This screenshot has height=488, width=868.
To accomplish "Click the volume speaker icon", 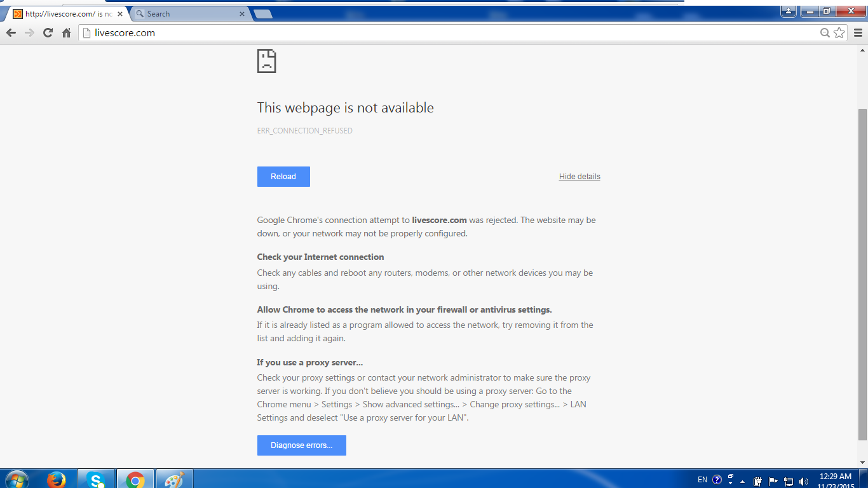I will point(804,481).
